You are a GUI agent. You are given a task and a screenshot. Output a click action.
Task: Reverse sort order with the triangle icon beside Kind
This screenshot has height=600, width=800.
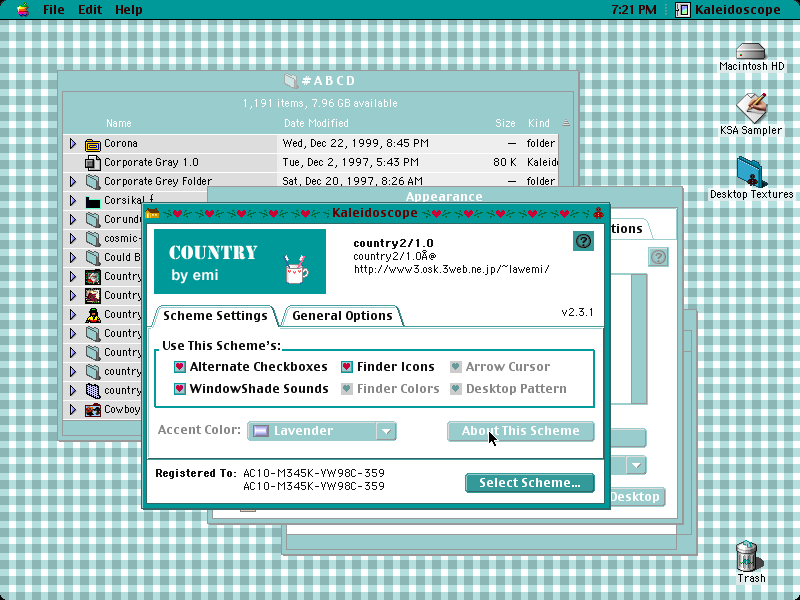coord(566,123)
